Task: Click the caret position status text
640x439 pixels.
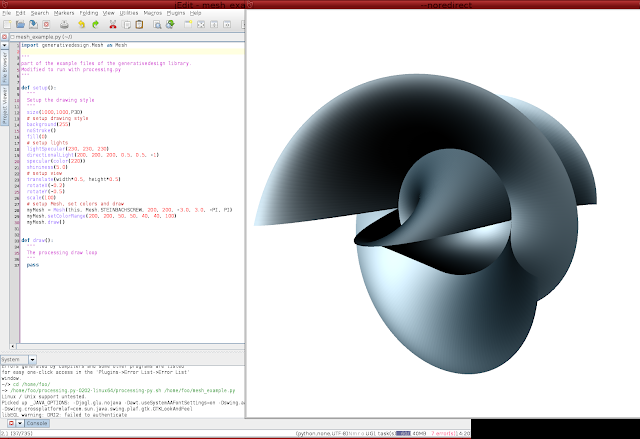Action: [x=17, y=433]
